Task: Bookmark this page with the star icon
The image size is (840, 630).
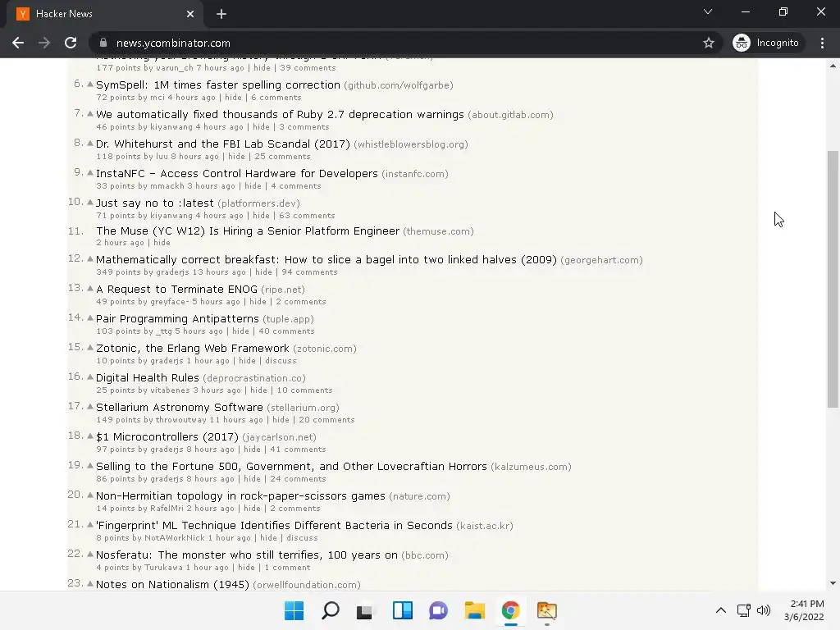Action: 708,43
